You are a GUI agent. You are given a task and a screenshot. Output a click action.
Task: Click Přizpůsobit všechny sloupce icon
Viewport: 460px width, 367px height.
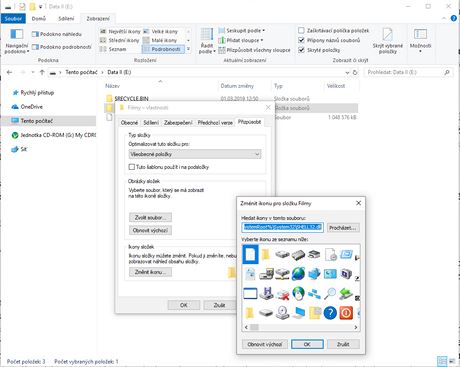tap(222, 50)
